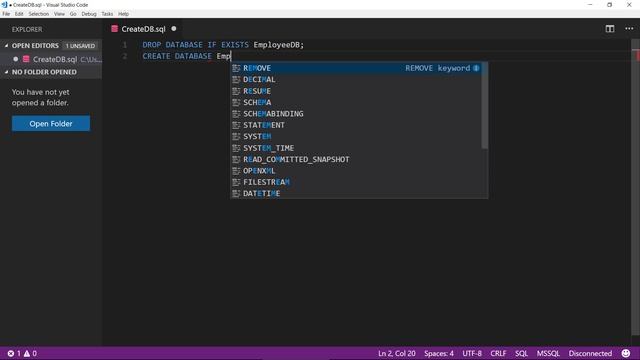Open the Debug menu
Screen dimensions: 640x360
point(89,14)
